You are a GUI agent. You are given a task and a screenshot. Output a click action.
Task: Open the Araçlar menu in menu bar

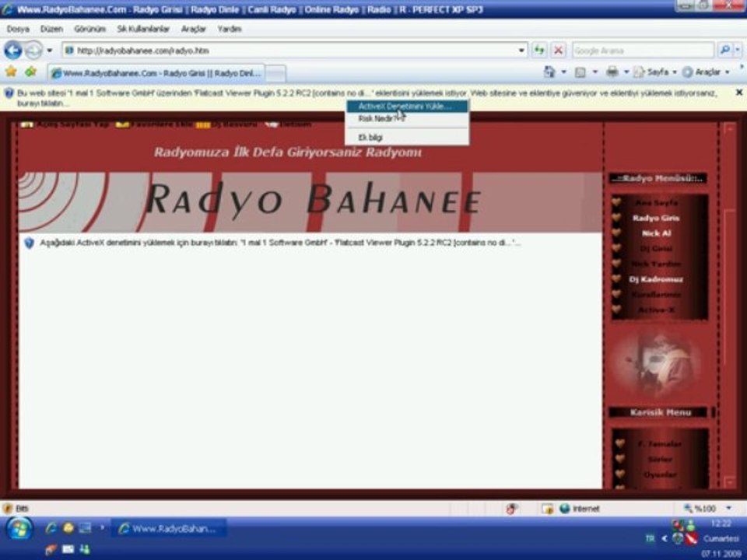(x=194, y=29)
